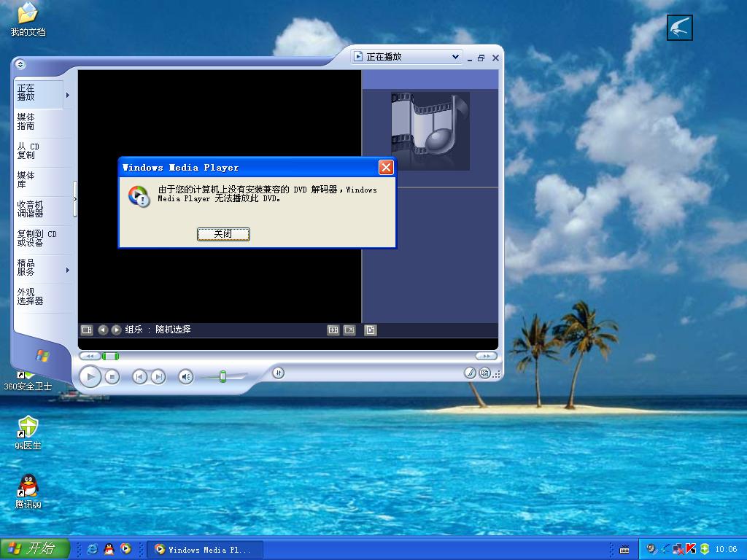The width and height of the screenshot is (747, 560).
Task: Select the 360安全卫士 desktop shortcut
Action: [x=28, y=380]
